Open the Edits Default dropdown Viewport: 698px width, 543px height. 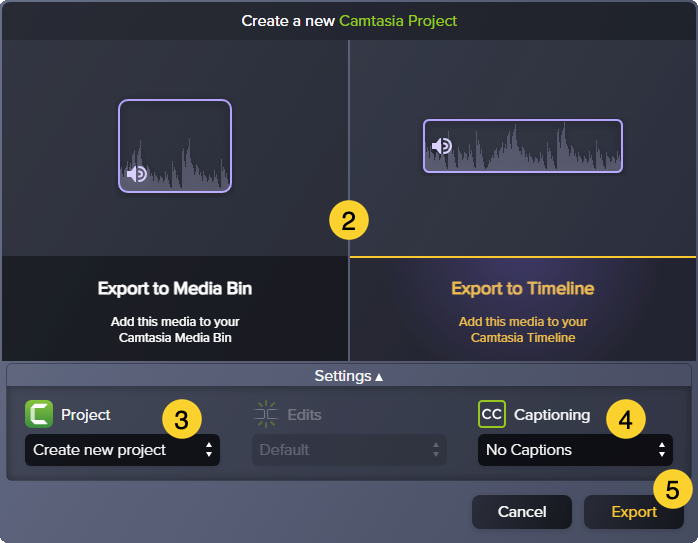point(349,450)
